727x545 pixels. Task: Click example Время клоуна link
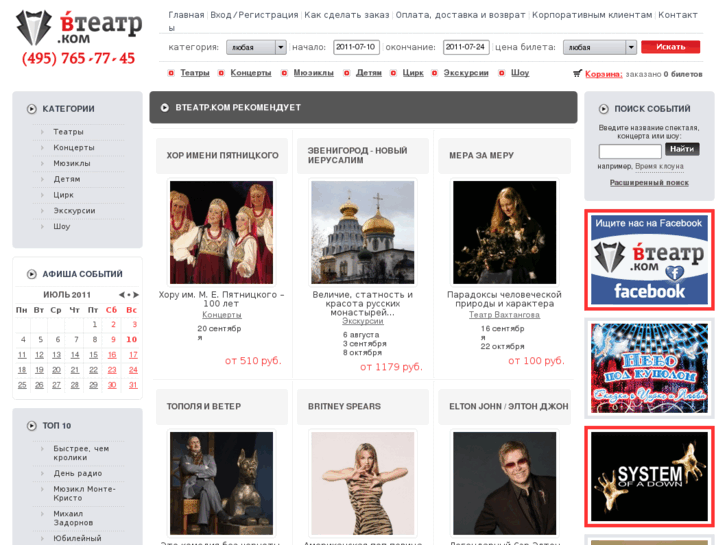[659, 166]
